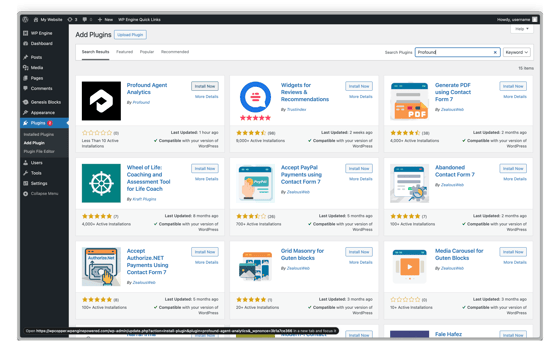Click the Grid Masonry plugin icon
This screenshot has width=560, height=363.
coord(255,267)
